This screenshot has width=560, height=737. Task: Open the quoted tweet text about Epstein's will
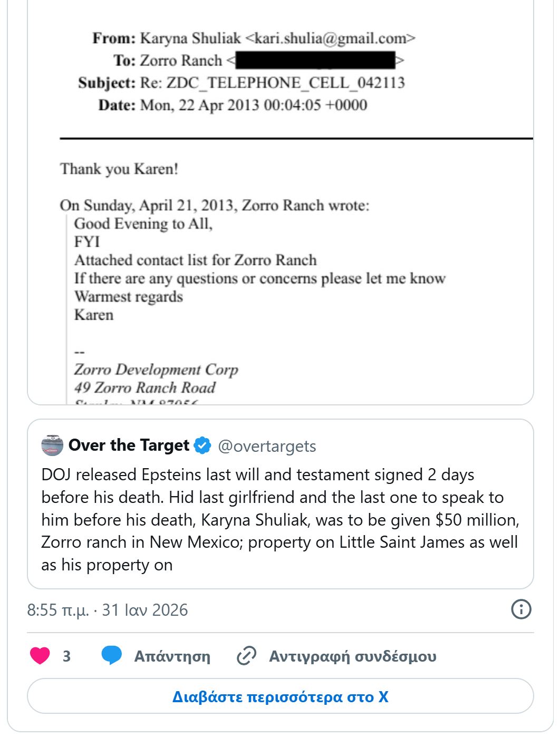[280, 519]
